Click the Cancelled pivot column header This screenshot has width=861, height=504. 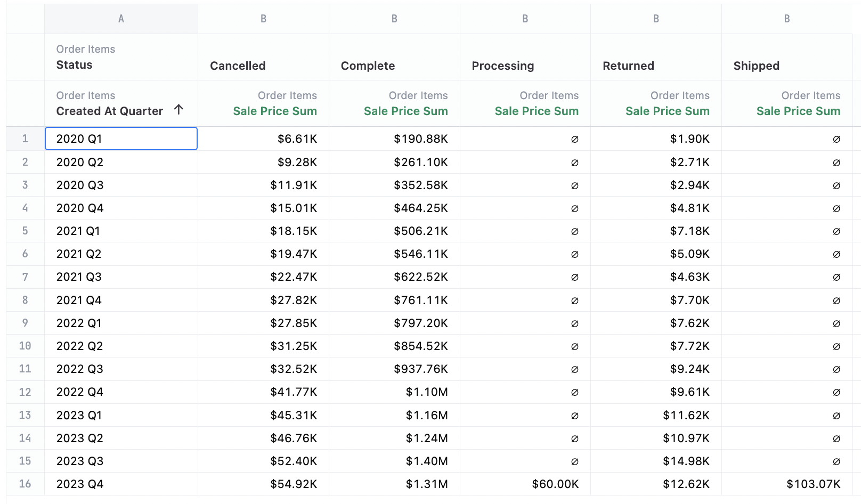click(238, 66)
